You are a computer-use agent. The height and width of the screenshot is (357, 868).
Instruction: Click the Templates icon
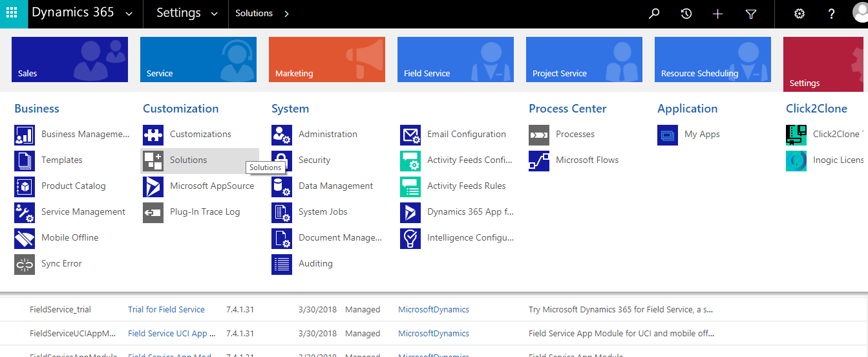25,161
